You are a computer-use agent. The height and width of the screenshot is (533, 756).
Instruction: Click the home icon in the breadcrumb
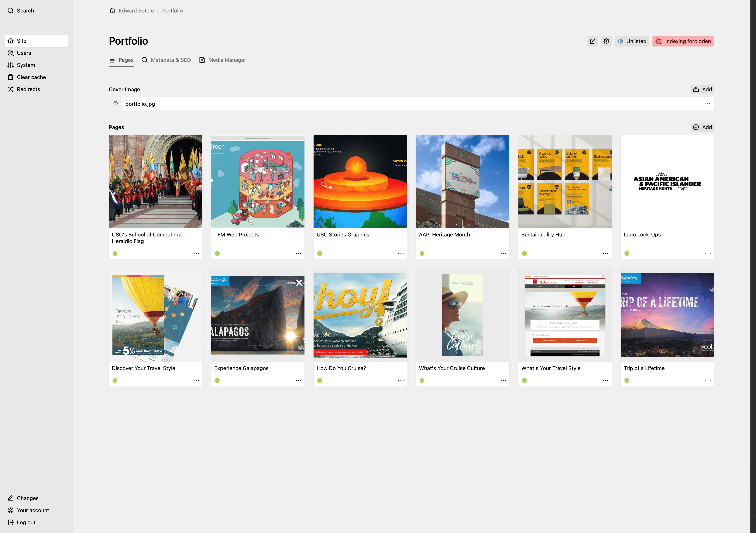(x=112, y=11)
